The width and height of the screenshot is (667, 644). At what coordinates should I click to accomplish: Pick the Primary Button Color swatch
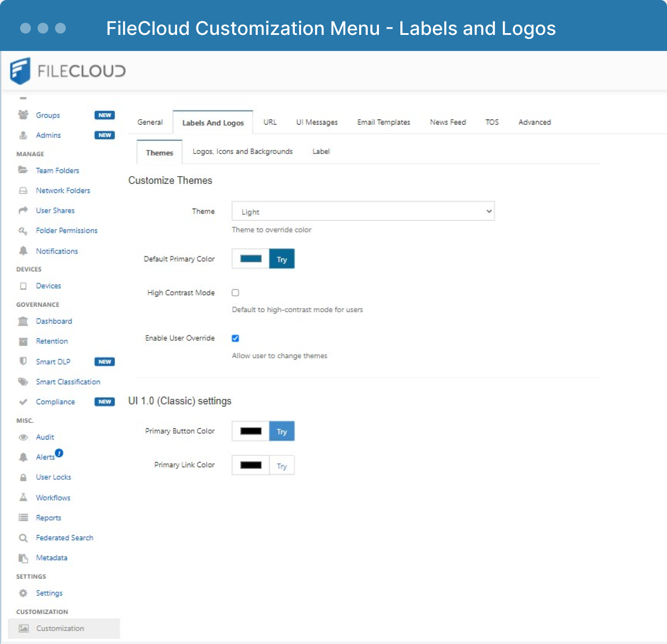251,431
